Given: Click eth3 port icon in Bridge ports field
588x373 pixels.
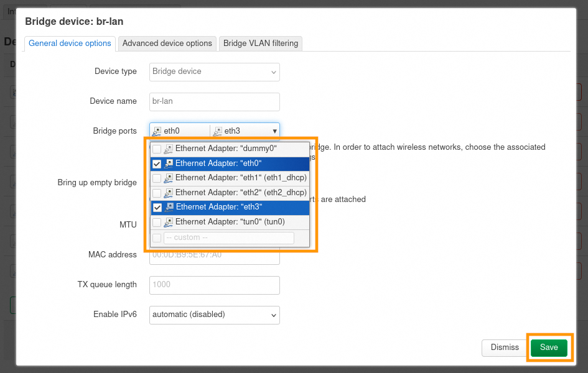Looking at the screenshot, I should (217, 131).
